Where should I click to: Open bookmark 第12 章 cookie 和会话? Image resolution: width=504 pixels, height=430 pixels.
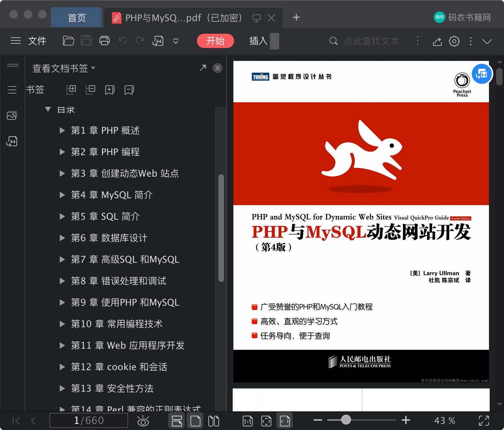(x=119, y=367)
